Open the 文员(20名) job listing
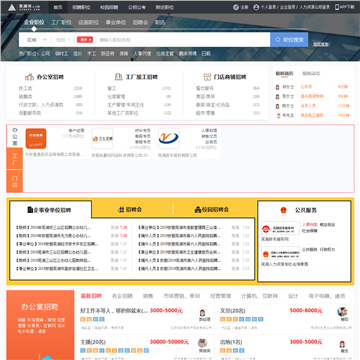This screenshot has width=360, height=360. tap(233, 311)
